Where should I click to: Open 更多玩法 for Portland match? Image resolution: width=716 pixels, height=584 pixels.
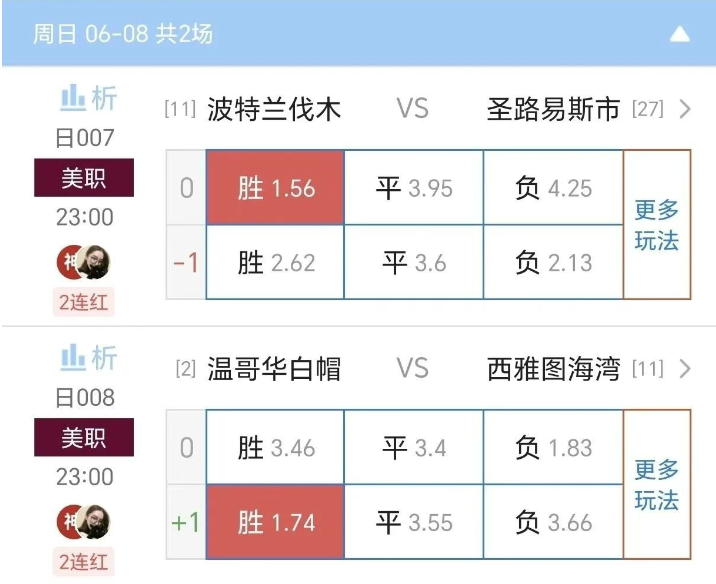(x=657, y=225)
